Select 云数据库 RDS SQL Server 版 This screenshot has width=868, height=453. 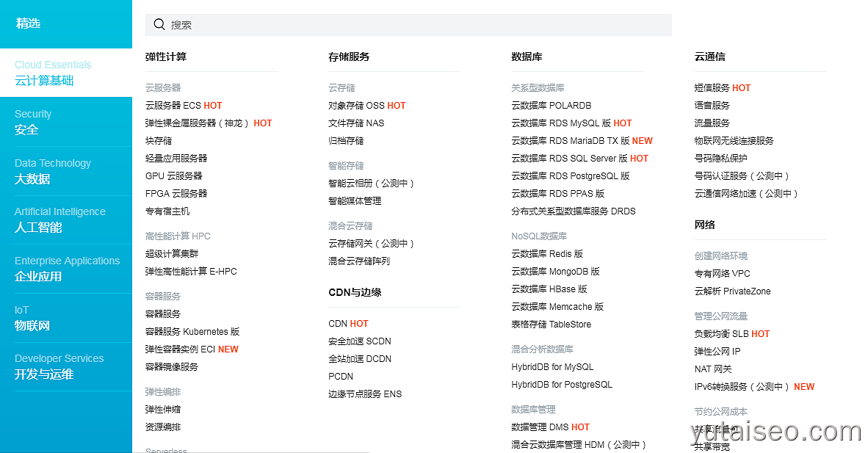[x=570, y=159]
